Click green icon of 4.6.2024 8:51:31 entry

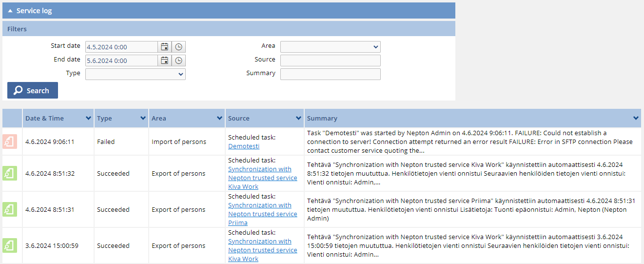tap(10, 209)
